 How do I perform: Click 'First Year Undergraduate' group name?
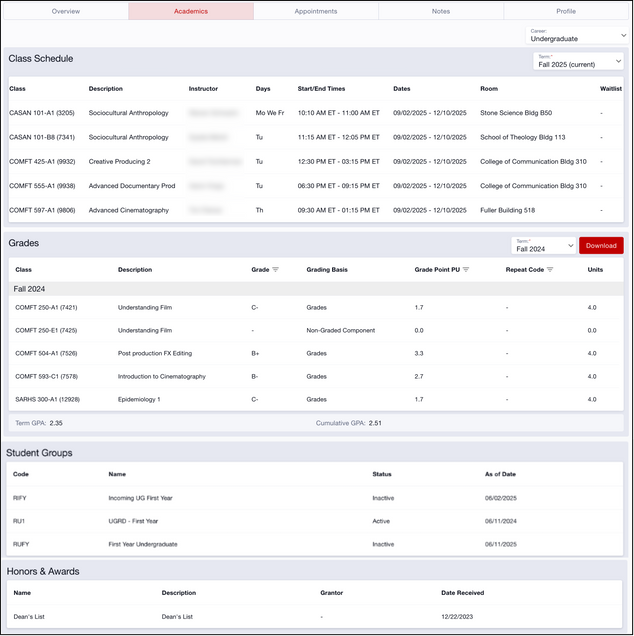click(x=143, y=545)
